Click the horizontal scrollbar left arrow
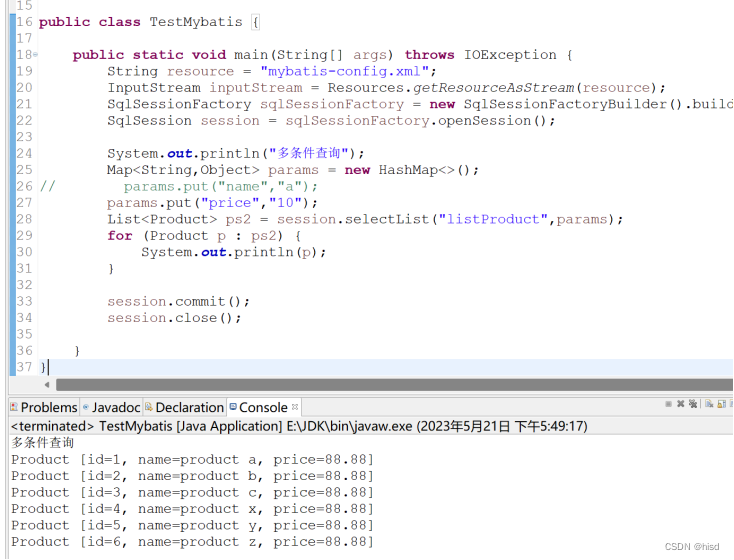734x560 pixels. (x=47, y=384)
